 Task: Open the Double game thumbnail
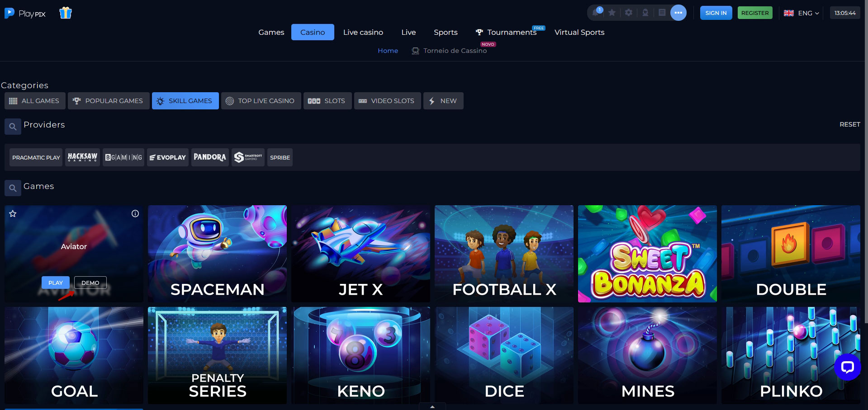[791, 254]
